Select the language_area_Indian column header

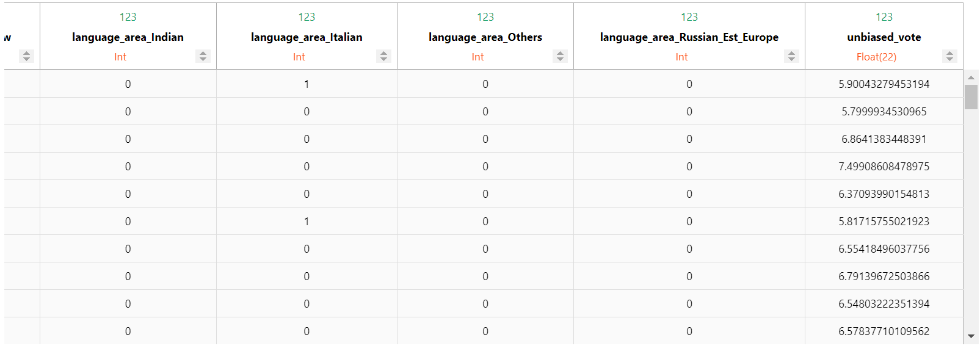[x=128, y=37]
